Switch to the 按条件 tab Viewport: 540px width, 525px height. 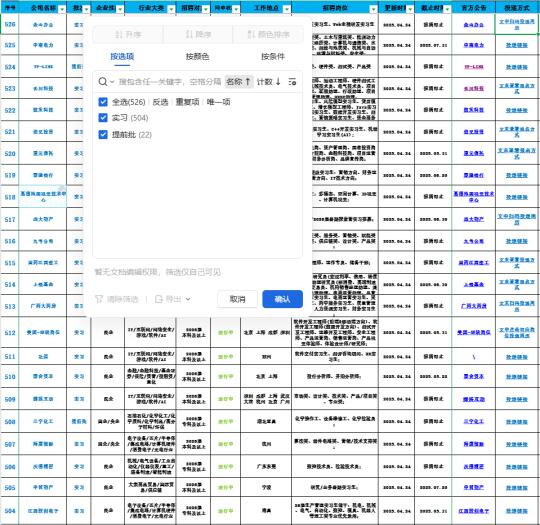coord(273,56)
